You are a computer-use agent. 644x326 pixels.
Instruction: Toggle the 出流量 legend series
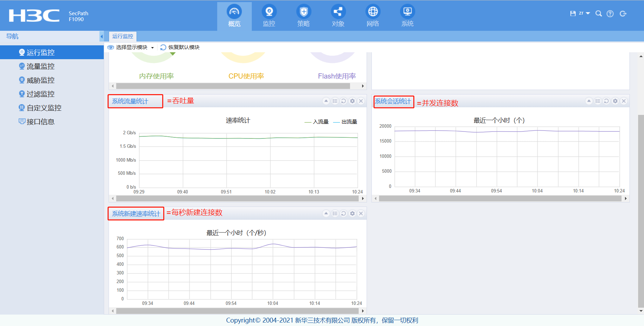[x=345, y=122]
